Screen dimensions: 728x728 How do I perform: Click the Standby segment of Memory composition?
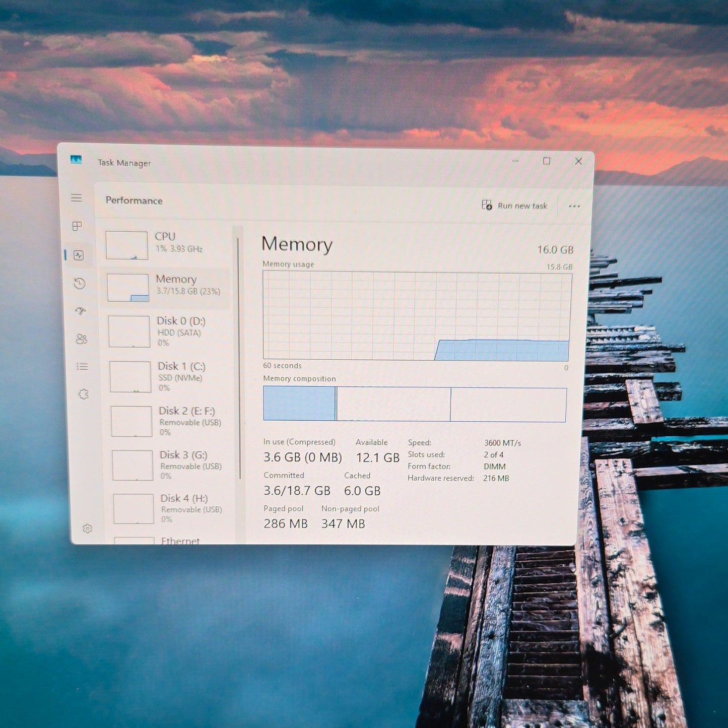click(393, 404)
